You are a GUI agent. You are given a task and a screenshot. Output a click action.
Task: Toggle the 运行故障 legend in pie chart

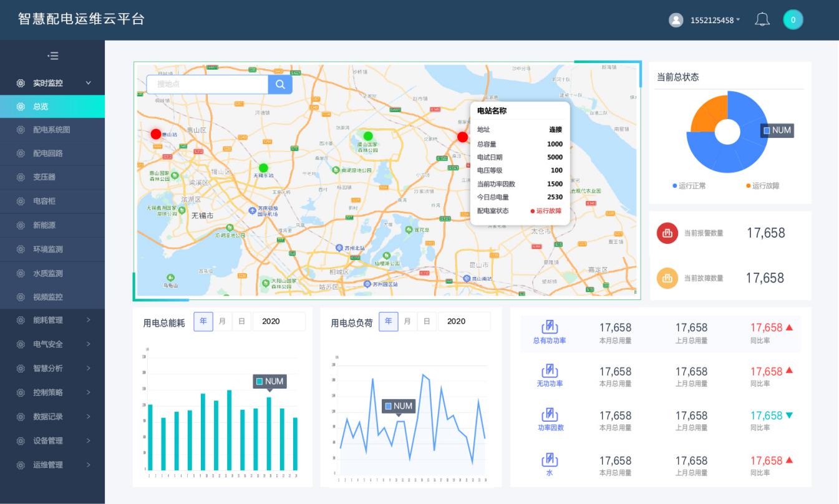tap(762, 186)
